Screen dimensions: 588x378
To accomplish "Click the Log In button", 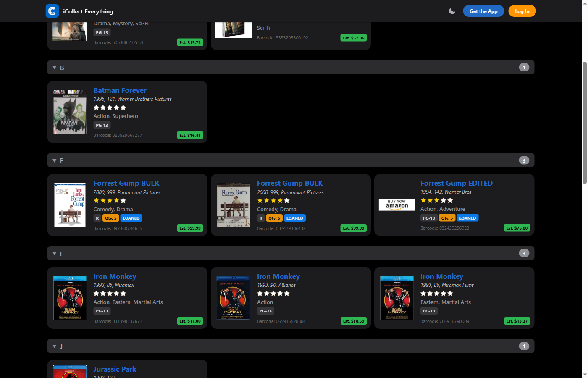I will [522, 11].
